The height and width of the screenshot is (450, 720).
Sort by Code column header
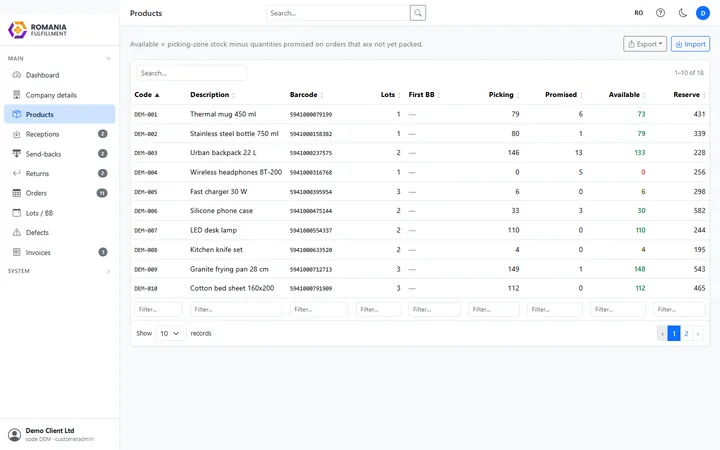point(147,95)
